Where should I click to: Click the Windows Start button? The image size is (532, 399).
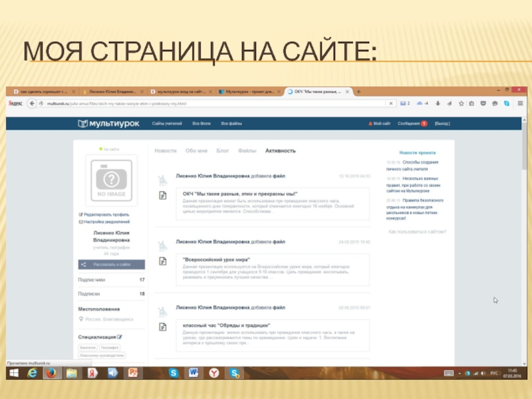coord(13,373)
